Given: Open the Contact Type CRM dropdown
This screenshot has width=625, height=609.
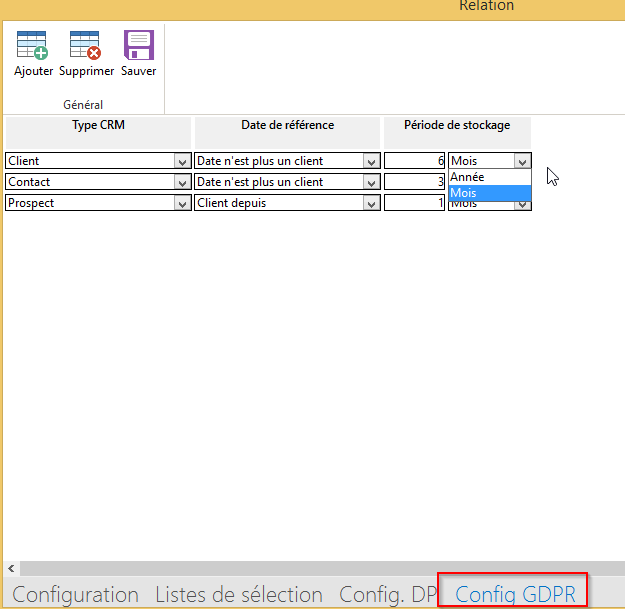Looking at the screenshot, I should (182, 182).
